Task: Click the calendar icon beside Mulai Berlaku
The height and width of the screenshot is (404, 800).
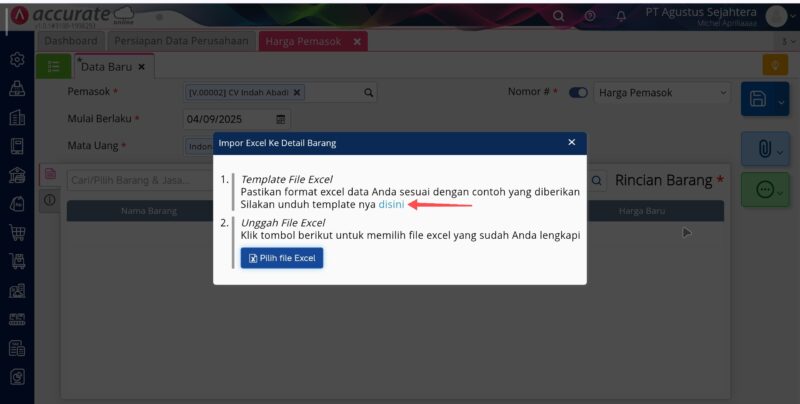Action: (x=280, y=119)
